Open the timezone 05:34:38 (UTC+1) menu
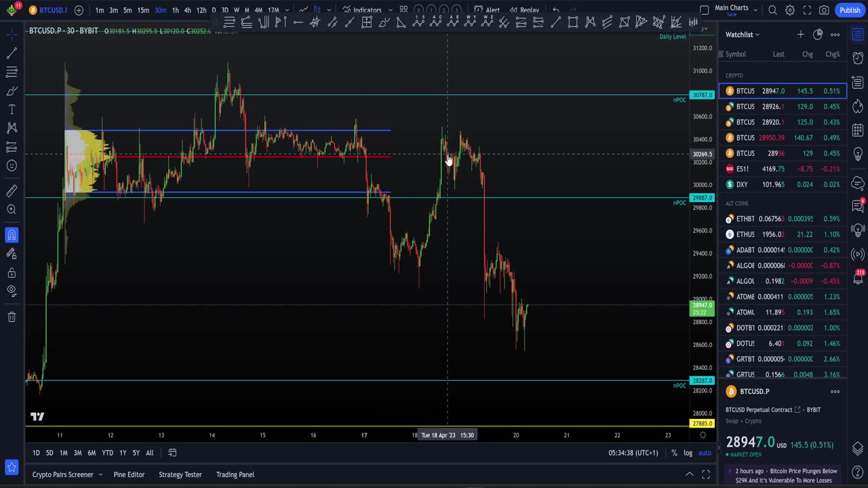This screenshot has height=488, width=868. click(633, 453)
